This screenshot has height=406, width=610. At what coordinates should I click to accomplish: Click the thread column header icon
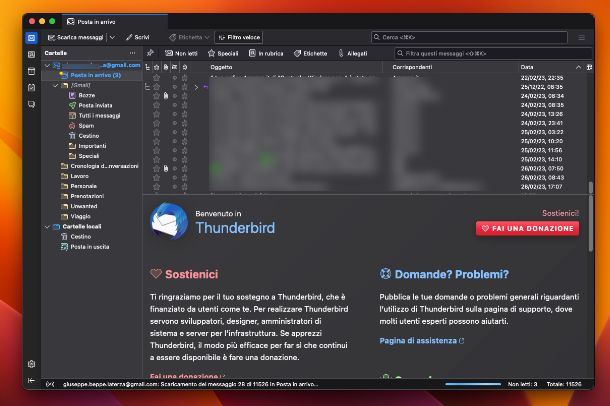(x=147, y=67)
